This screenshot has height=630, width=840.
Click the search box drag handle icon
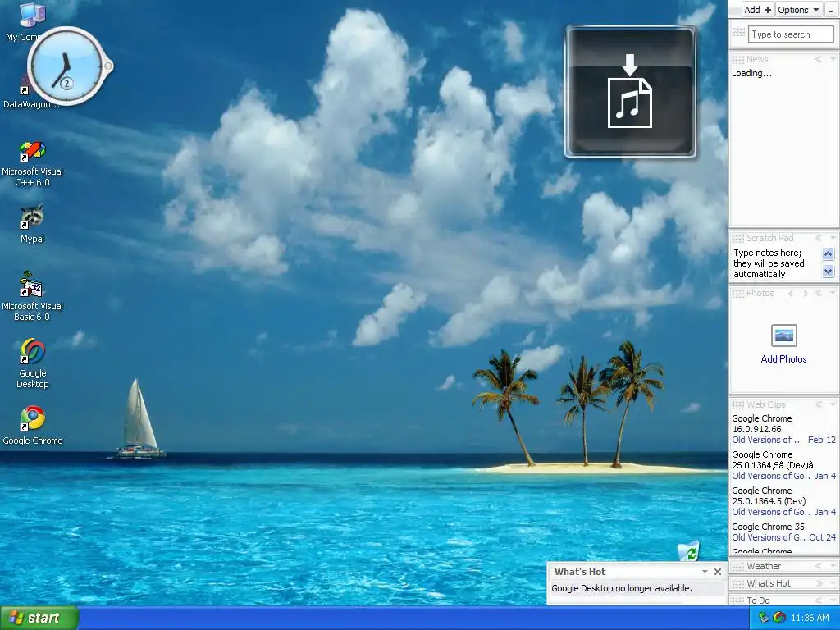pyautogui.click(x=739, y=32)
